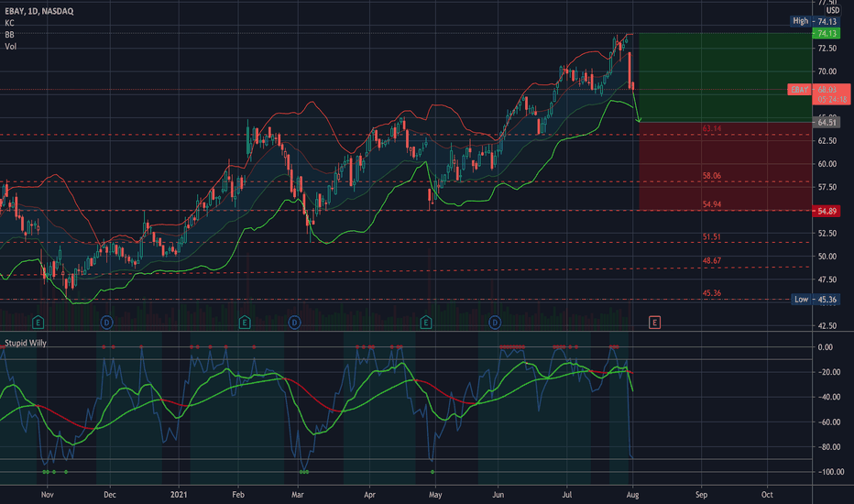Open the dividend marker near December
854x504 pixels.
106,323
